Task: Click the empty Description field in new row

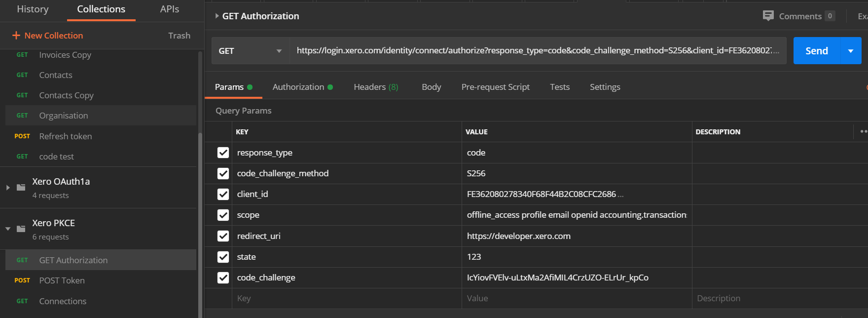Action: (779, 298)
